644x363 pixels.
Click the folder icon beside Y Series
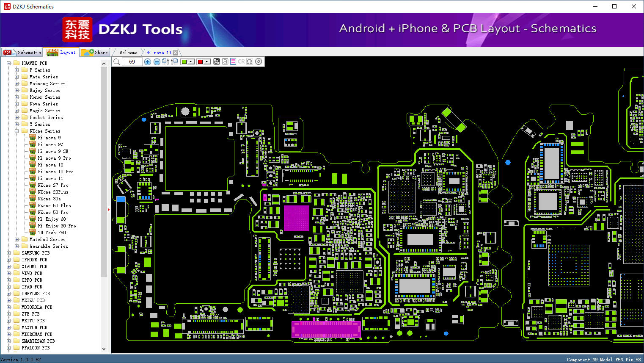coord(25,124)
